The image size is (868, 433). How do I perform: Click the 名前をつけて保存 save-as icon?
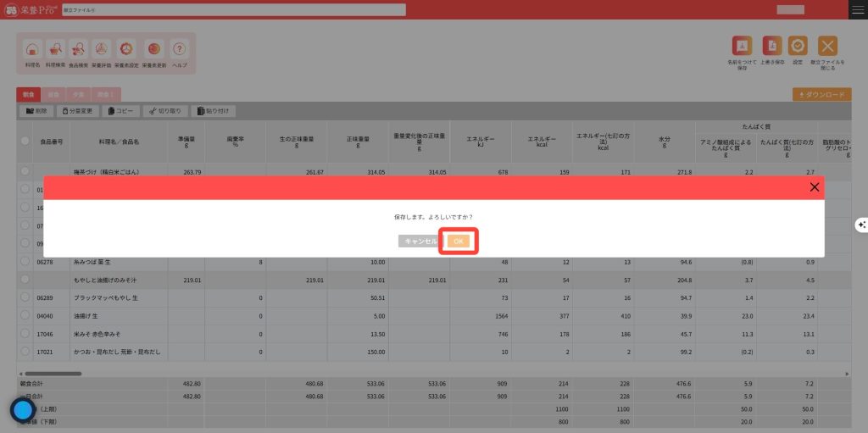click(x=743, y=48)
